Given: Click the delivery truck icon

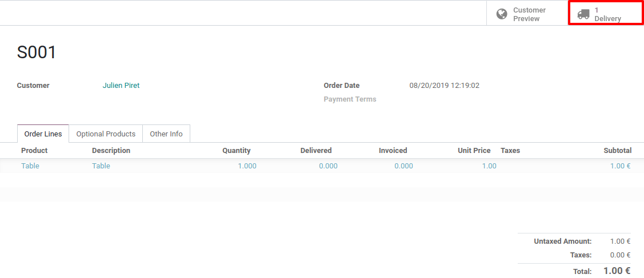Looking at the screenshot, I should (583, 14).
